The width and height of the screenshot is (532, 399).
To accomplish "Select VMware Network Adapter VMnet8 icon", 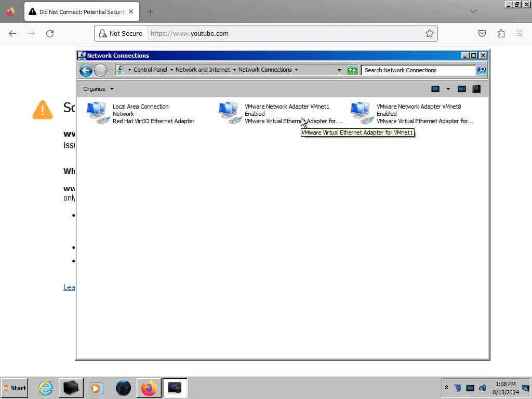I will pos(362,113).
